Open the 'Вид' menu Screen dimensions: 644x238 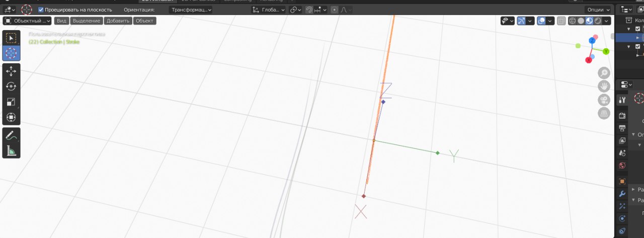[61, 21]
